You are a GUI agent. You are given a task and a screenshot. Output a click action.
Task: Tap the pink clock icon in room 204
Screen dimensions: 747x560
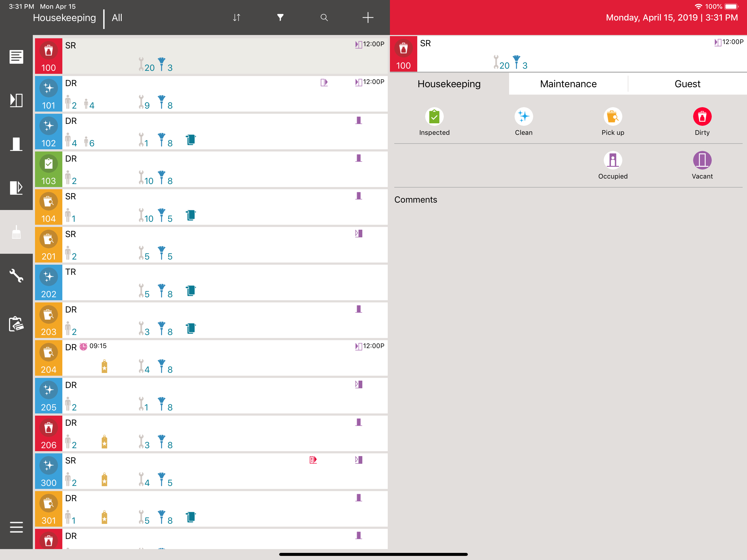pyautogui.click(x=83, y=346)
